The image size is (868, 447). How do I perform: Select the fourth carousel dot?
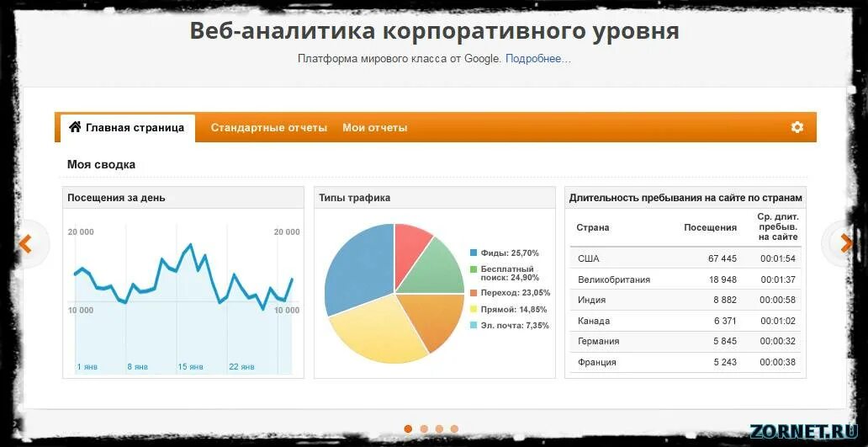point(454,428)
